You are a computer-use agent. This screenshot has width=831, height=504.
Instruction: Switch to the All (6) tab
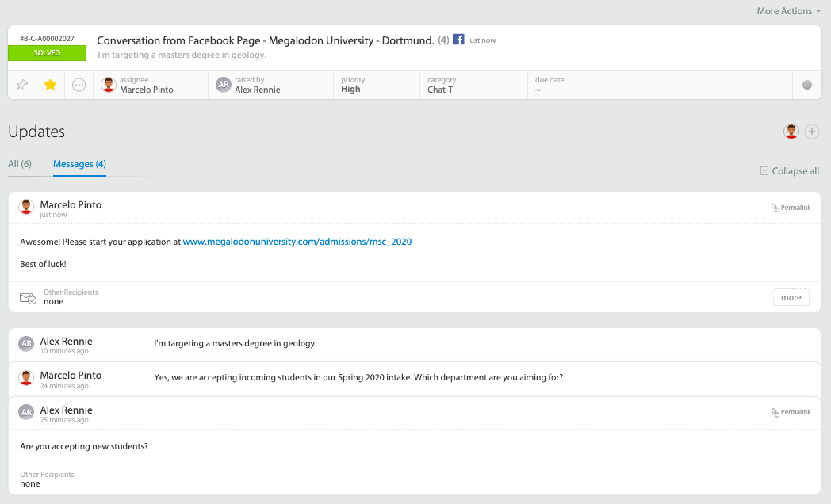click(20, 164)
